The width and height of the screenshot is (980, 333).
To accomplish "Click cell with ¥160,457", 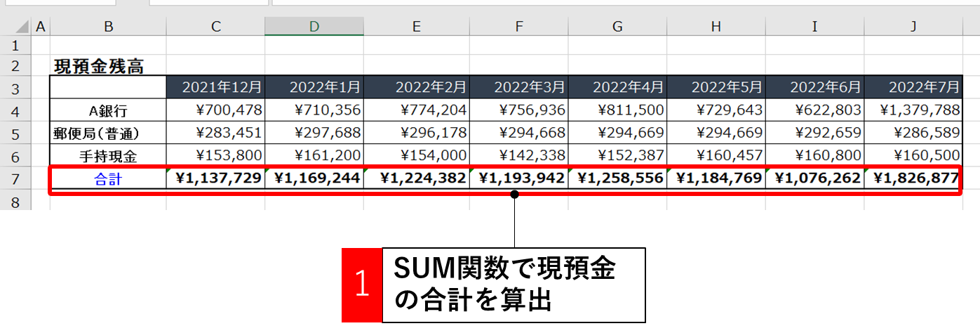I will (x=716, y=155).
